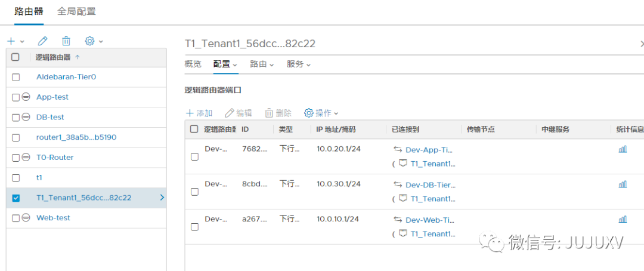Switch to the 全局配置 tab
This screenshot has height=271, width=644.
(76, 11)
